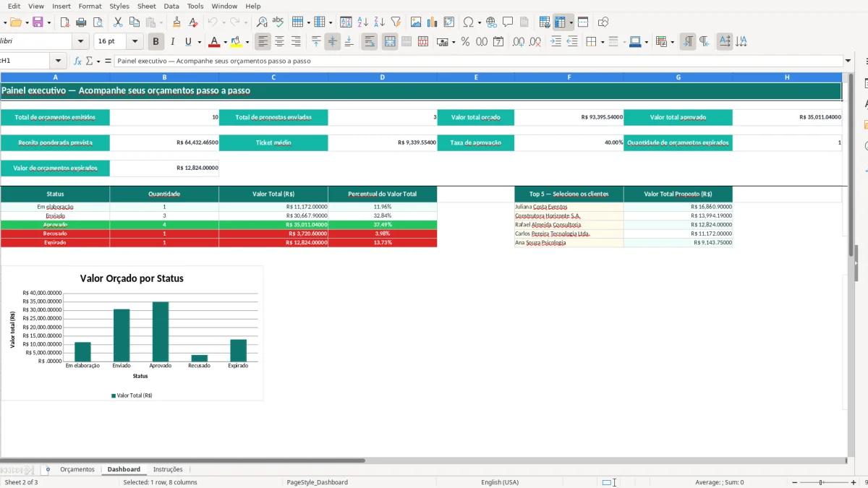
Task: Switch to the Instruções sheet tab
Action: tap(168, 469)
